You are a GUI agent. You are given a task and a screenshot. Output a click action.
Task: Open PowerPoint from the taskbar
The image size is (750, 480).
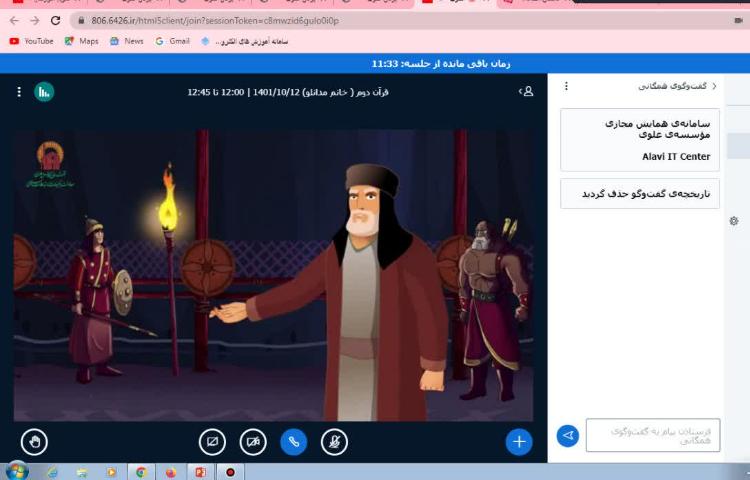[200, 472]
